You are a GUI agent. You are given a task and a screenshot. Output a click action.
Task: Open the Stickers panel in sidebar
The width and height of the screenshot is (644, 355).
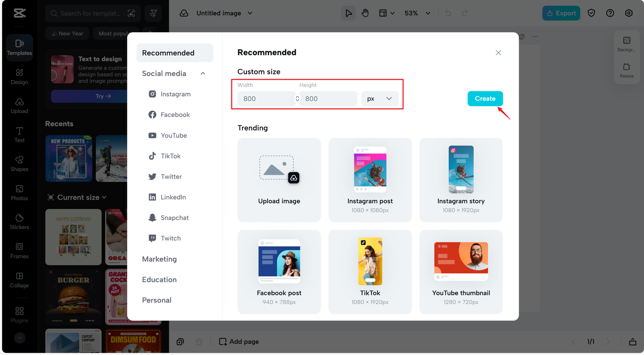(19, 221)
